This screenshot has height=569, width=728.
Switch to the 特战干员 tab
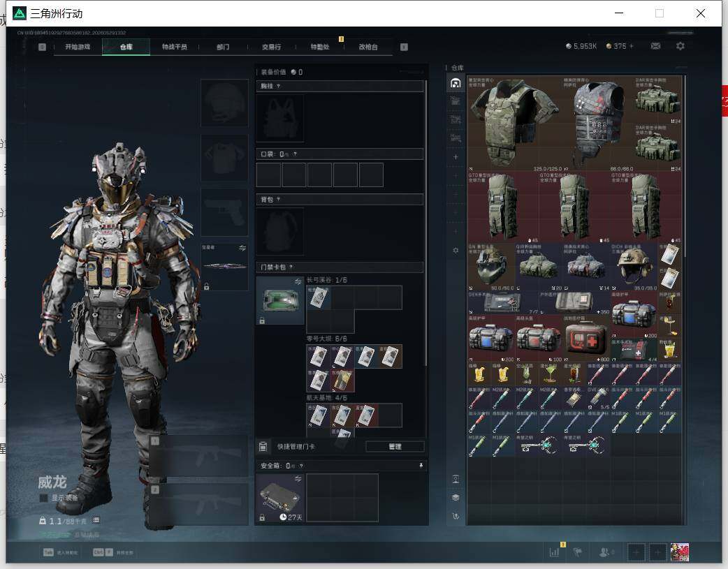coord(174,47)
